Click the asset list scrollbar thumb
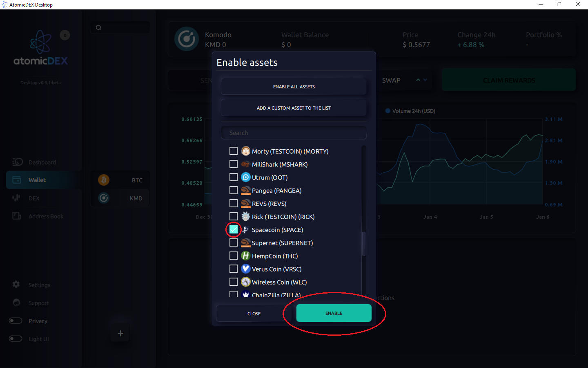Image resolution: width=588 pixels, height=368 pixels. (364, 244)
